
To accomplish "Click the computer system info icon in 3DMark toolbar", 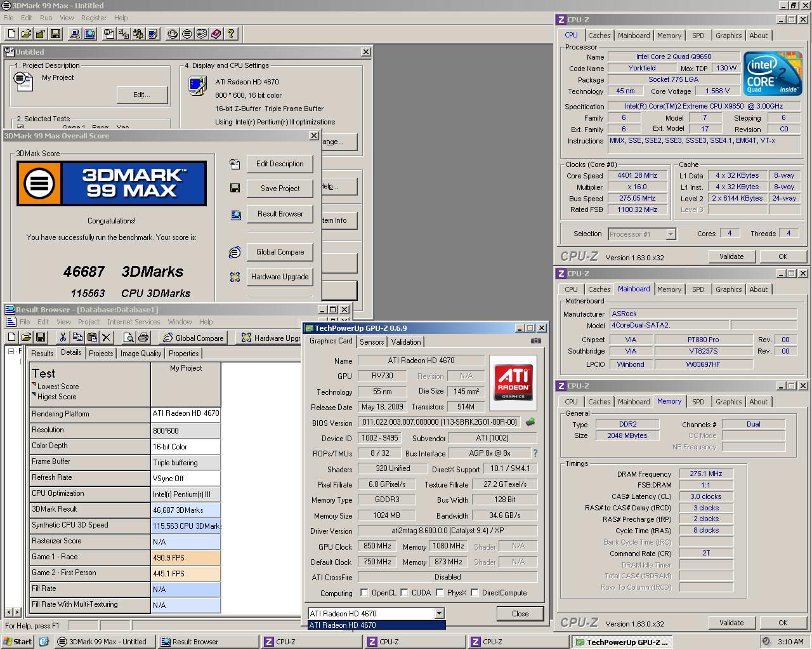I will pos(74,34).
